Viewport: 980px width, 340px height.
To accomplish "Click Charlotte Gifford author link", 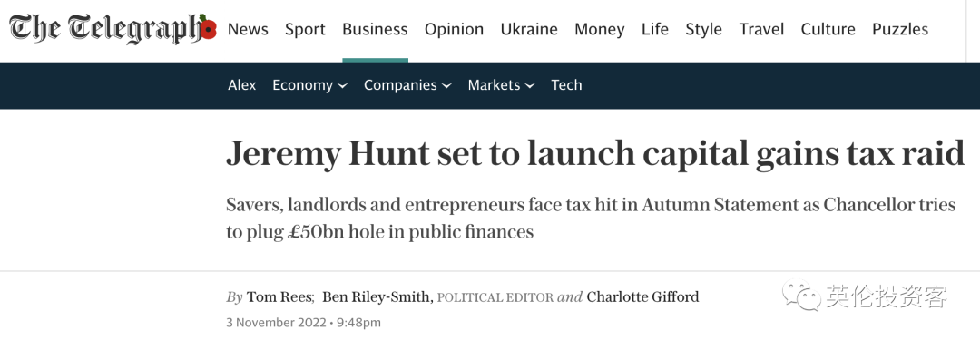I will (642, 296).
